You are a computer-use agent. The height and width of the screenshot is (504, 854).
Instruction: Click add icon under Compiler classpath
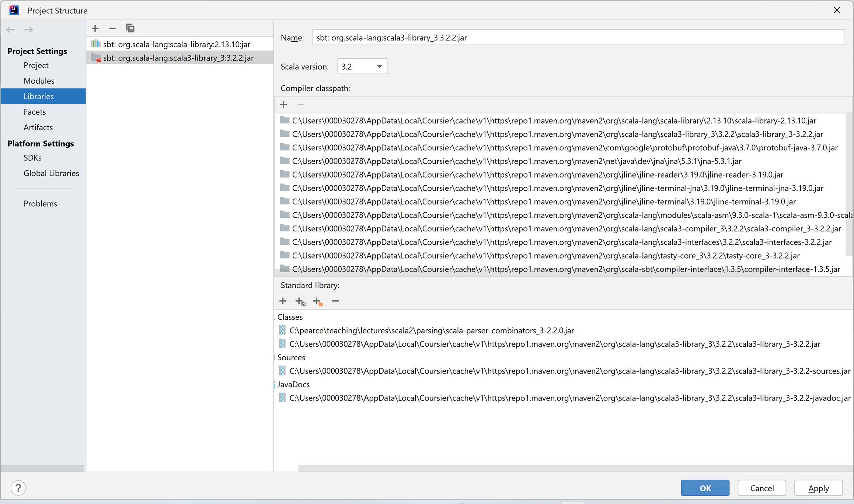pyautogui.click(x=283, y=105)
